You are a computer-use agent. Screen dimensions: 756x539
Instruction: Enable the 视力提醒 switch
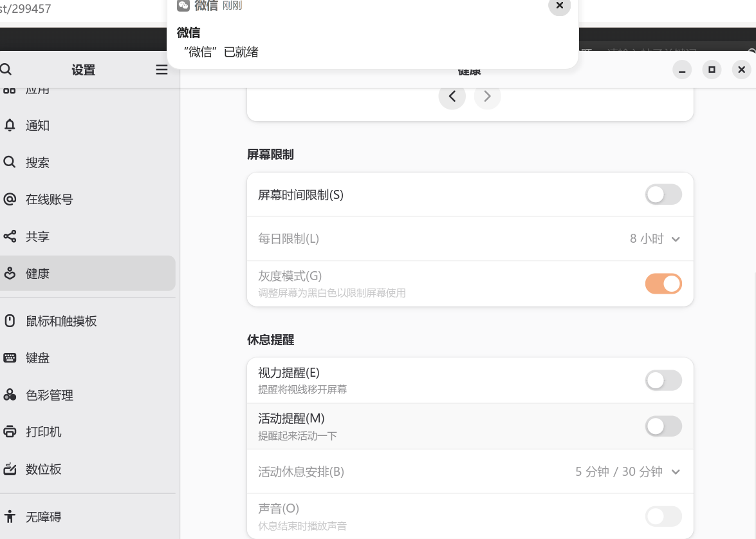pos(663,380)
